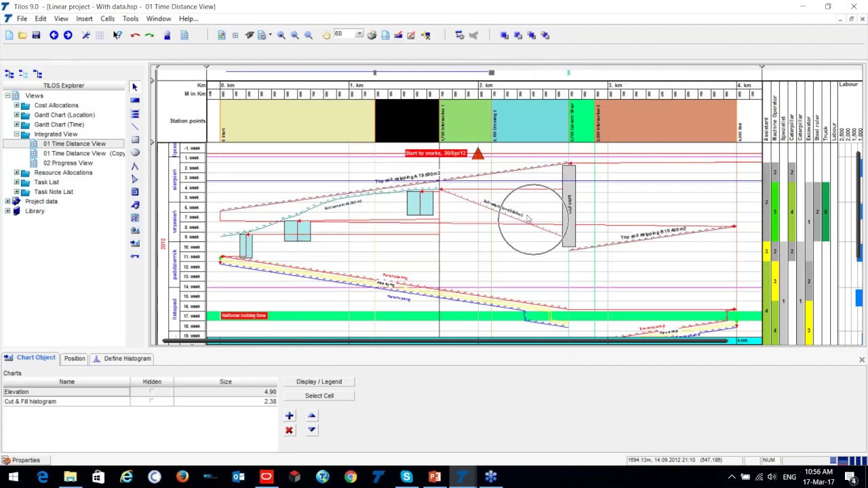Select the rectangle shape tool in palette
868x488 pixels.
tap(134, 140)
